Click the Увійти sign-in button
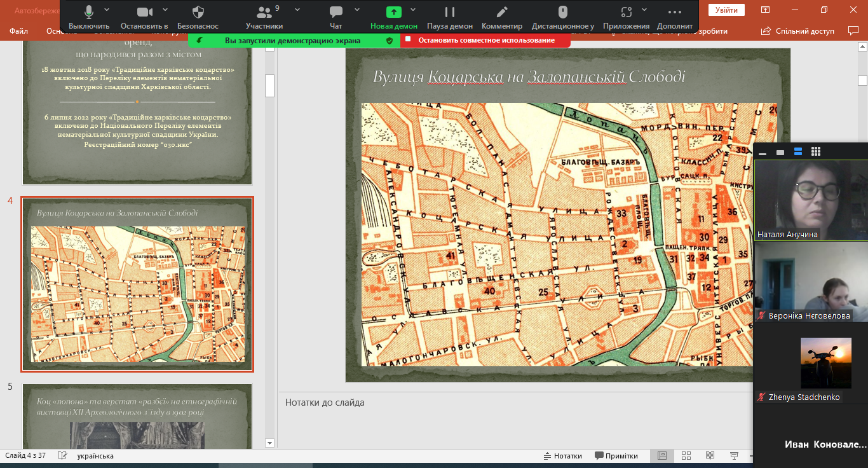This screenshot has height=468, width=868. (x=726, y=10)
